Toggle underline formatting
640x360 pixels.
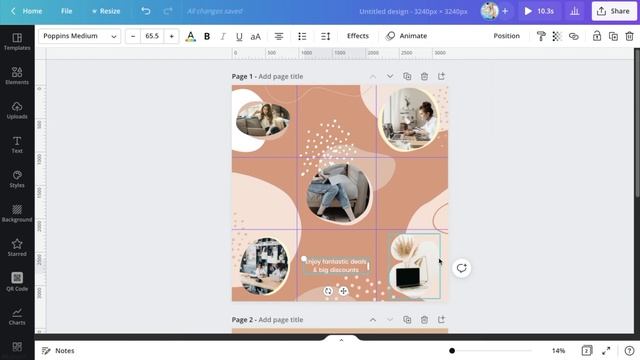[x=239, y=37]
